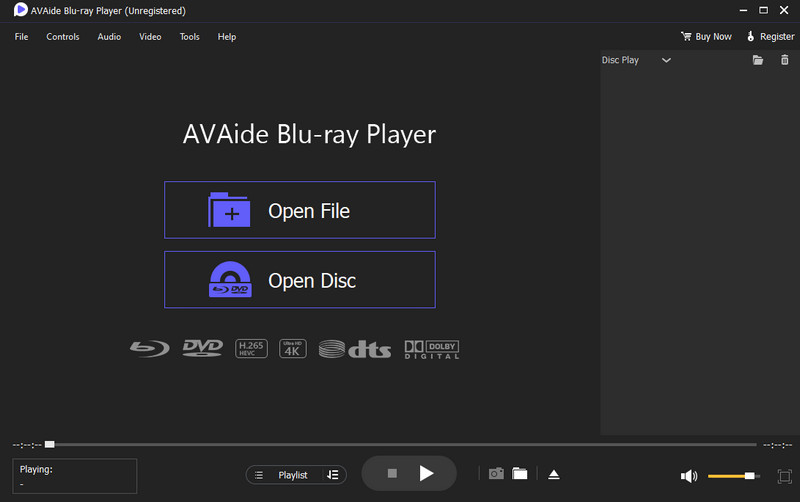Image resolution: width=800 pixels, height=502 pixels.
Task: Close the AVAide Blu-ray Player window
Action: 784,10
